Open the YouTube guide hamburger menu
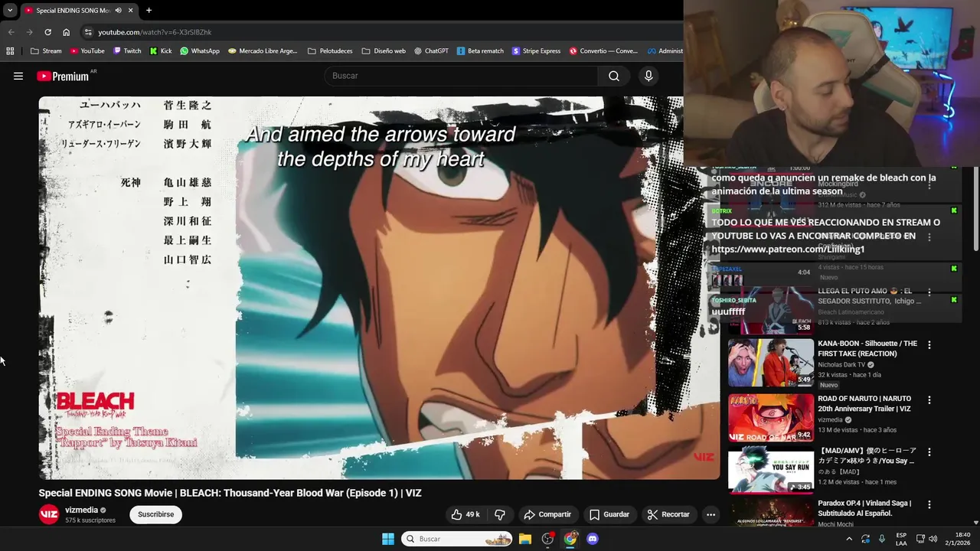Screen dimensions: 980x551 18,76
